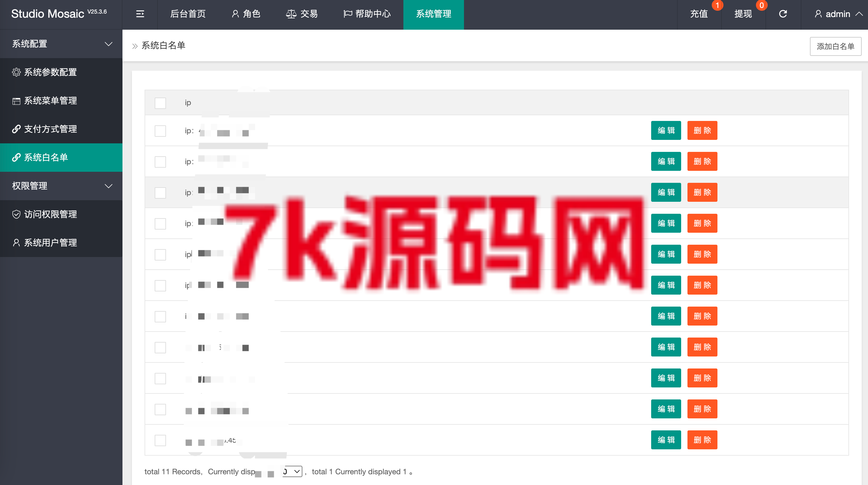Toggle the select-all checkbox in ip header
Image resolution: width=868 pixels, height=485 pixels.
pyautogui.click(x=160, y=103)
